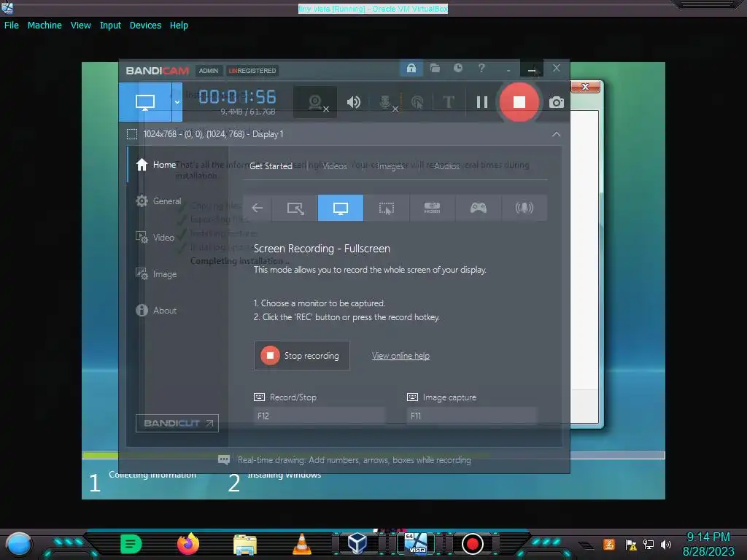747x560 pixels.
Task: Toggle mouse click effect icon in toolbar
Action: pyautogui.click(x=417, y=102)
